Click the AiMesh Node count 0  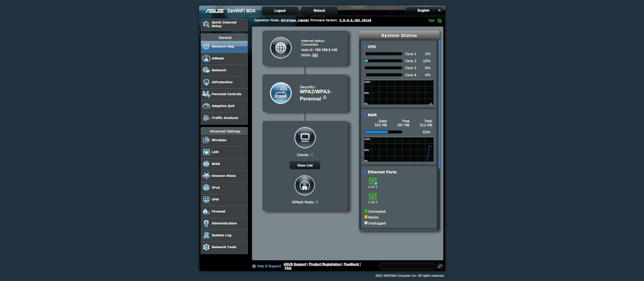(317, 202)
